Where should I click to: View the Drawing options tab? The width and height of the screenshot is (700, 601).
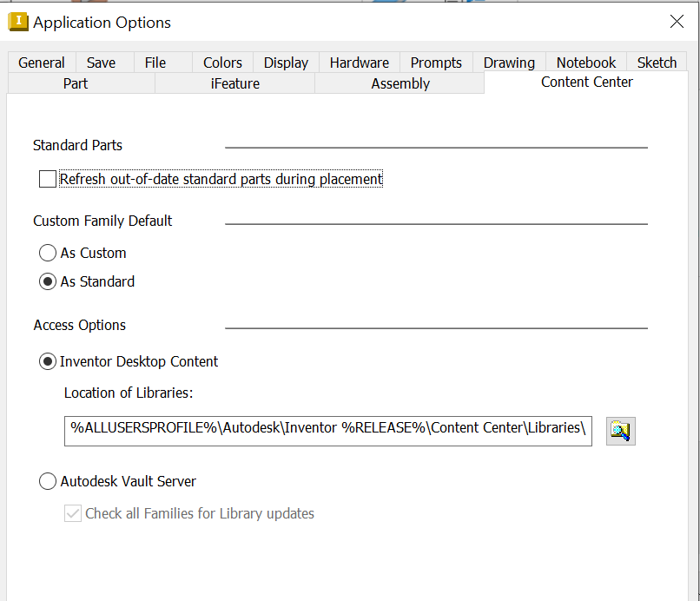[509, 63]
